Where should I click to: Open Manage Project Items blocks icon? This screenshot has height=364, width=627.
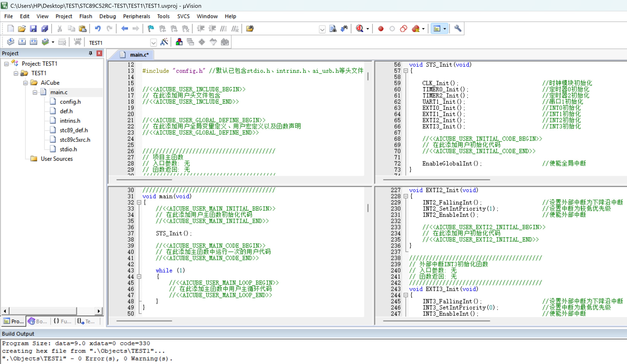[179, 42]
